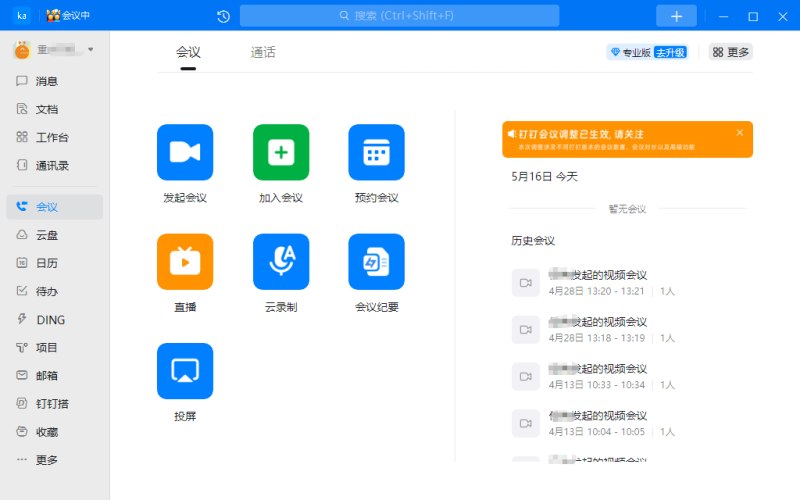Select 会议 in the sidebar

(x=55, y=207)
